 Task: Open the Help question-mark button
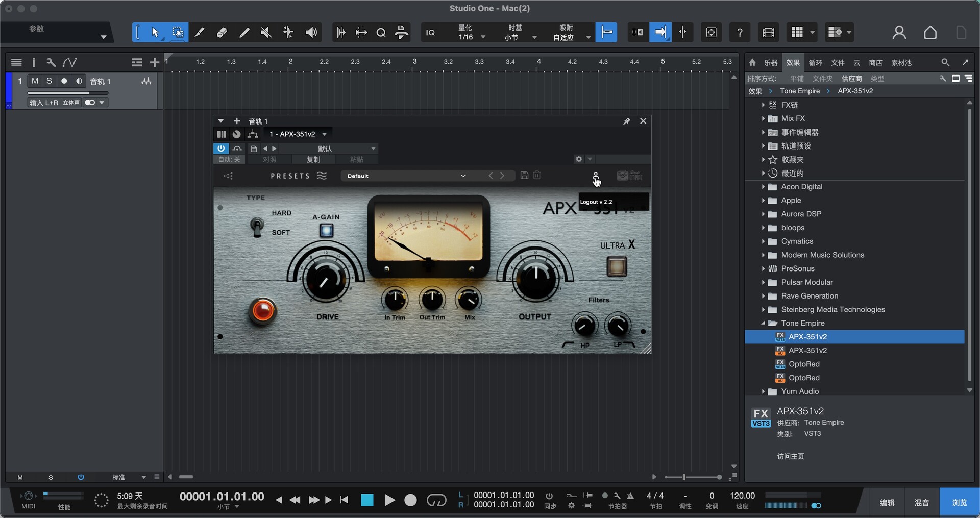pos(740,33)
